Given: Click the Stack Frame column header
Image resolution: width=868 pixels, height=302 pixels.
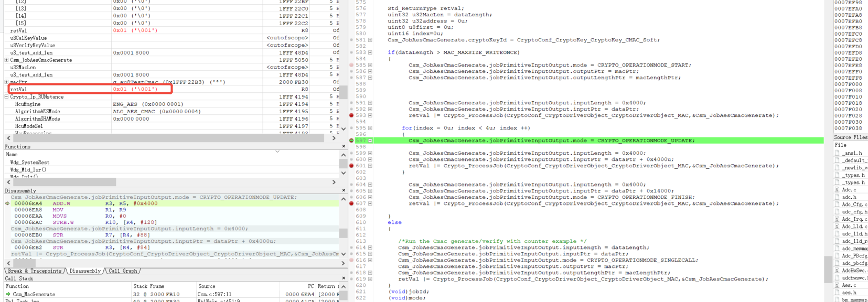Looking at the screenshot, I should [164, 286].
